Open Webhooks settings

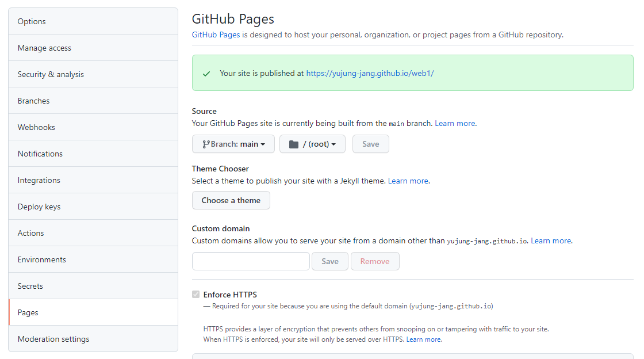click(93, 127)
